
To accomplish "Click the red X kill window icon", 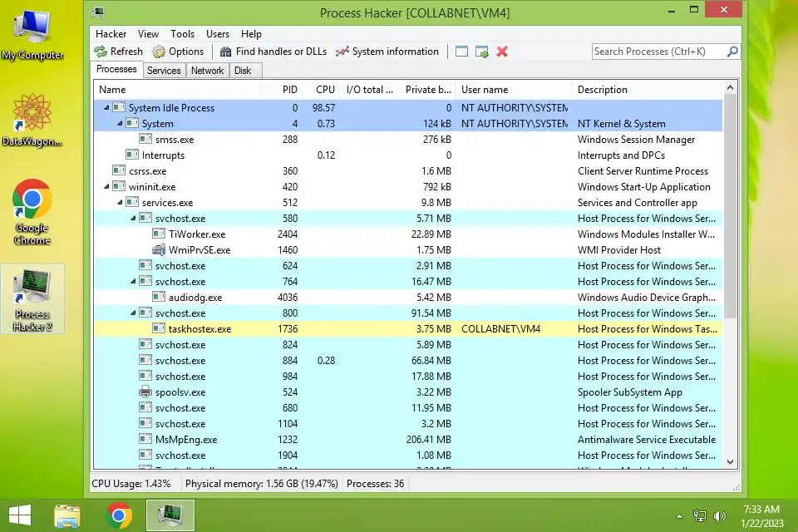I will pyautogui.click(x=502, y=52).
